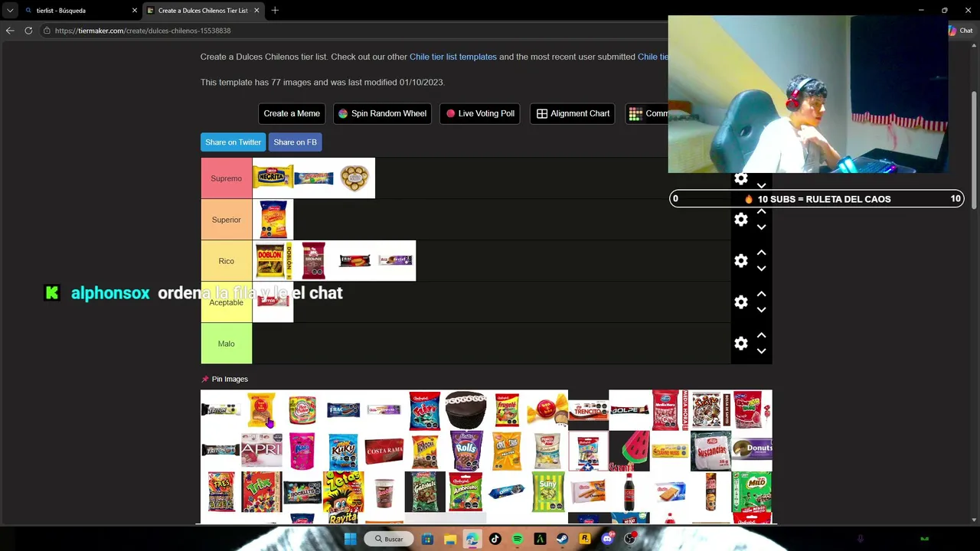Image resolution: width=980 pixels, height=551 pixels.
Task: Move the Malo tier row up
Action: click(761, 335)
